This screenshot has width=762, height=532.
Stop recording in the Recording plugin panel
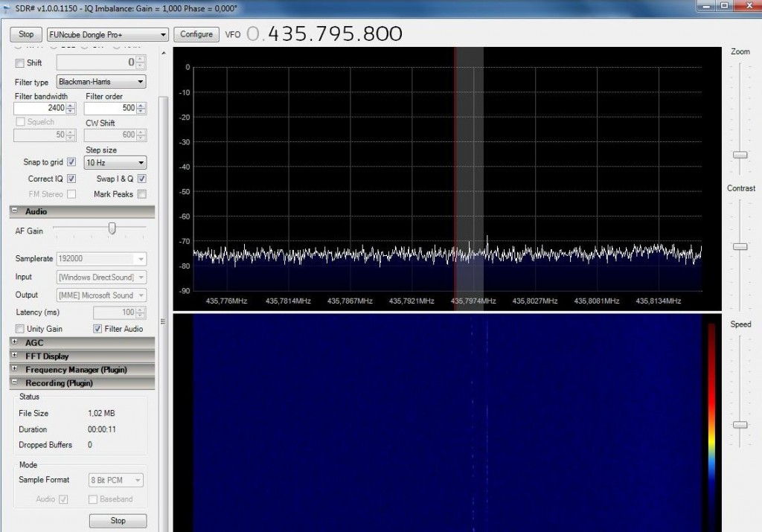tap(117, 520)
